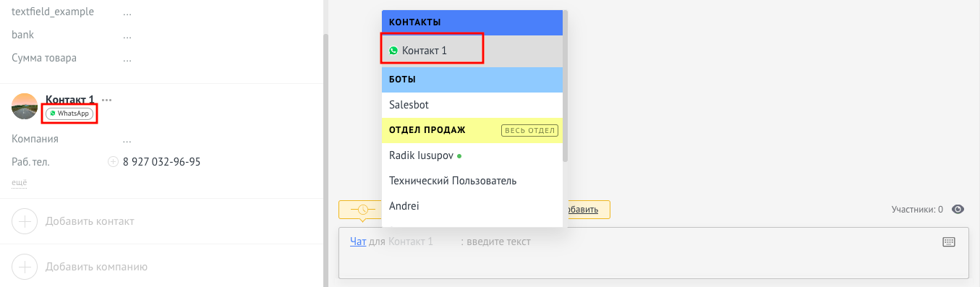The height and width of the screenshot is (287, 980).
Task: Open the three-dots menu next to Контакт 1
Action: pyautogui.click(x=107, y=100)
